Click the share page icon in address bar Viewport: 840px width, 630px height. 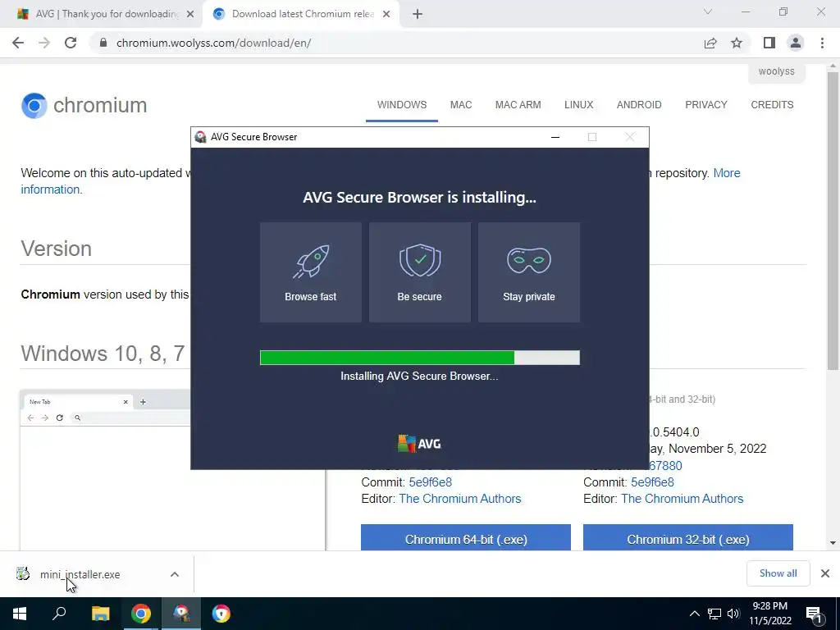(710, 43)
